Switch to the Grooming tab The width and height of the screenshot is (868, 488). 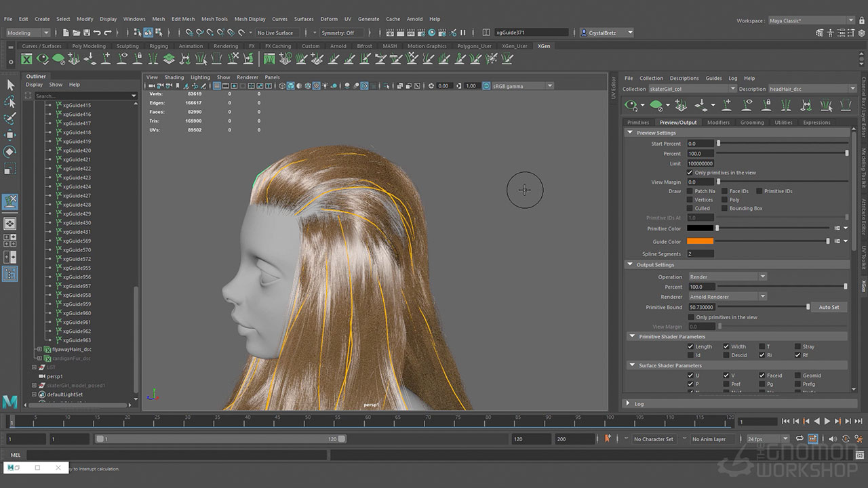751,123
